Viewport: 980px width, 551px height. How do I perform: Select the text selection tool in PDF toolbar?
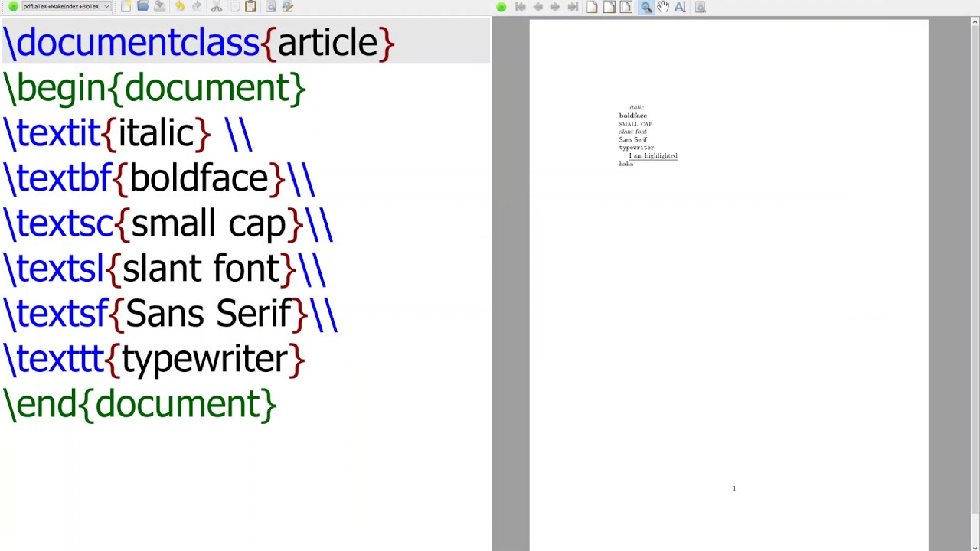[x=680, y=7]
